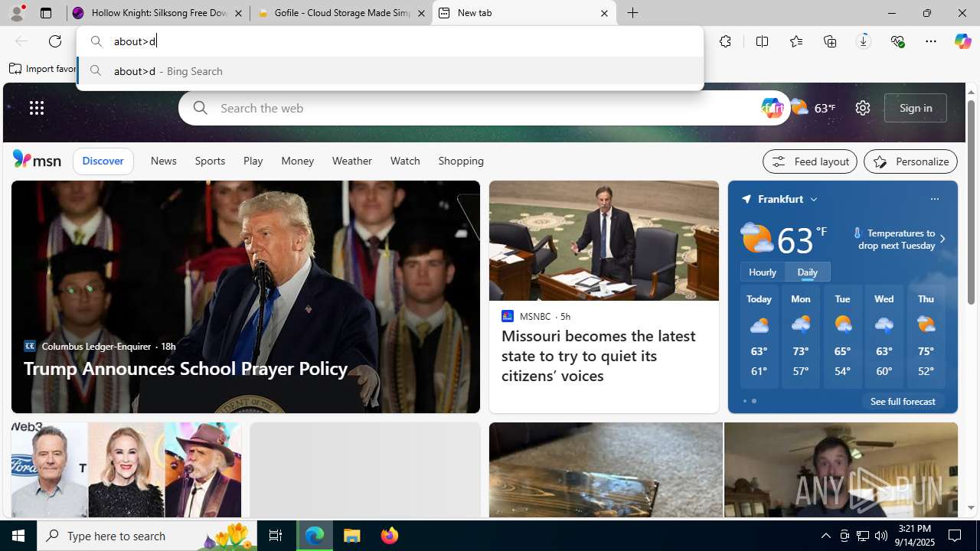The image size is (980, 551).
Task: Switch to the Gofile Cloud Storage tab
Action: (x=341, y=13)
